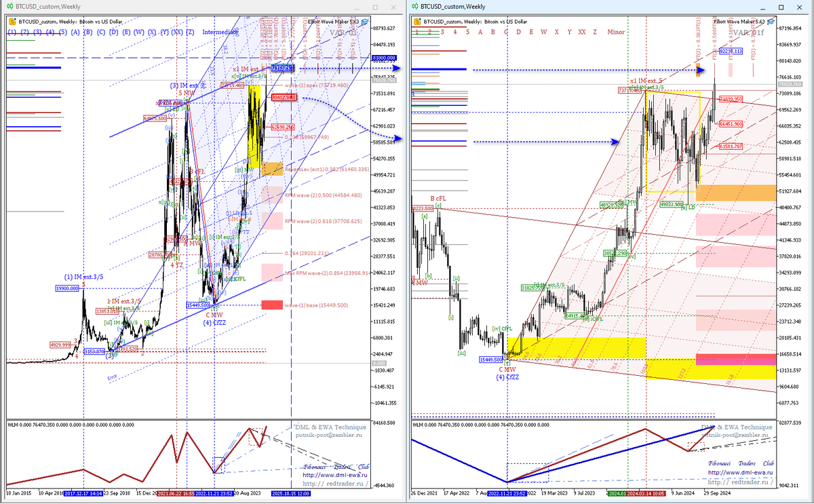Screen dimensions: 814x504
Task: Select red wave label W in right chart
Action: tap(544, 32)
